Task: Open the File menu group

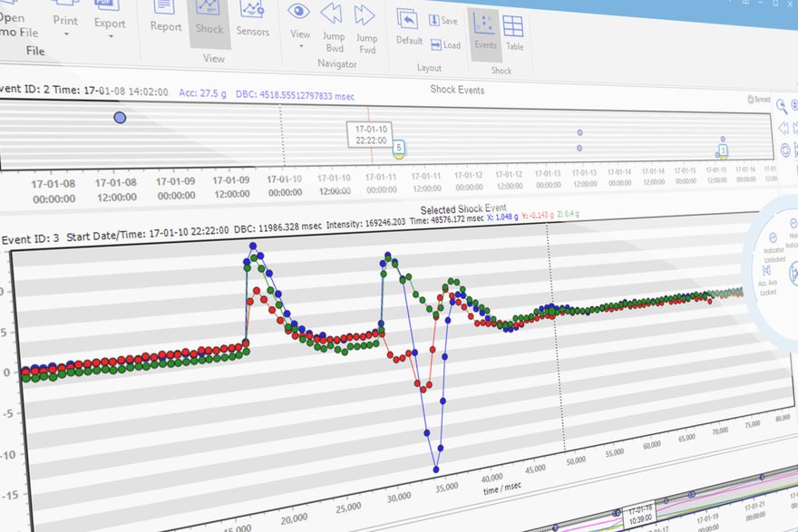Action: tap(34, 52)
